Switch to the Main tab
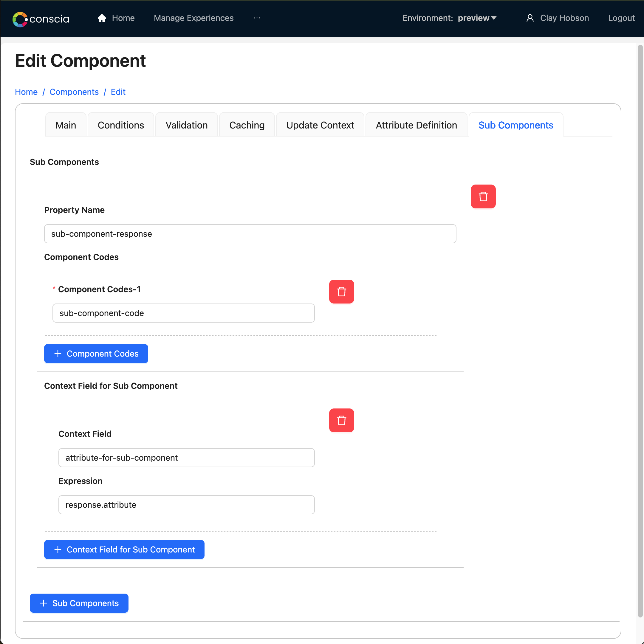Image resolution: width=644 pixels, height=644 pixels. coord(66,125)
